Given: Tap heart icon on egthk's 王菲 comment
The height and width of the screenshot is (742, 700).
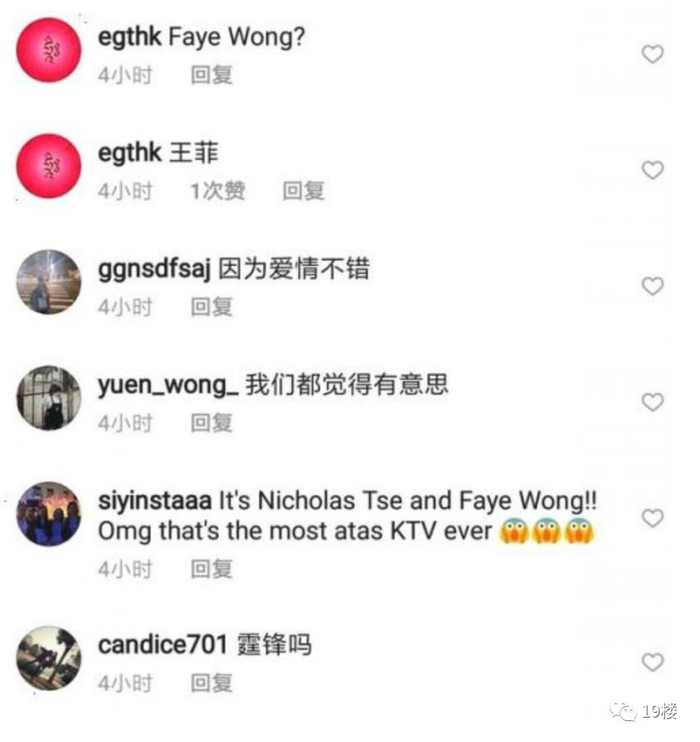Looking at the screenshot, I should 653,170.
